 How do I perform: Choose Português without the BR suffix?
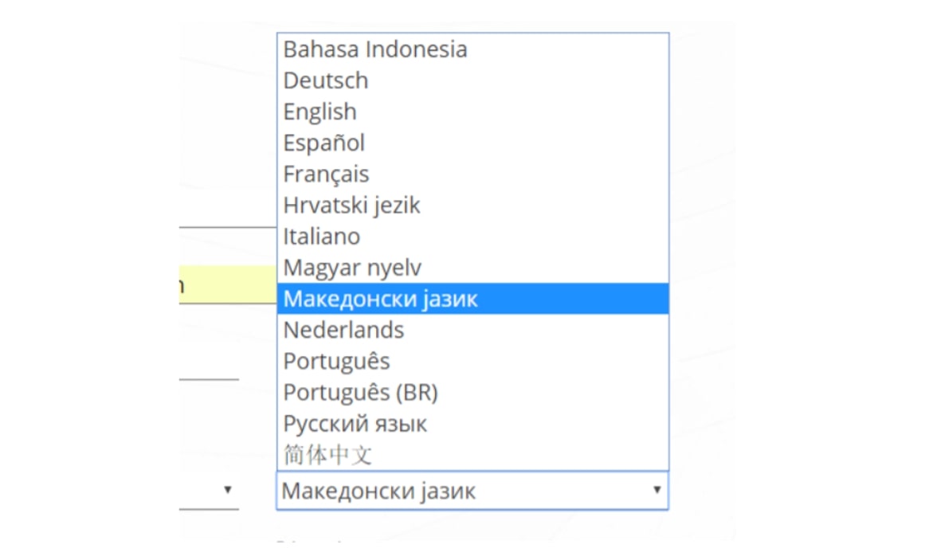[x=336, y=361]
